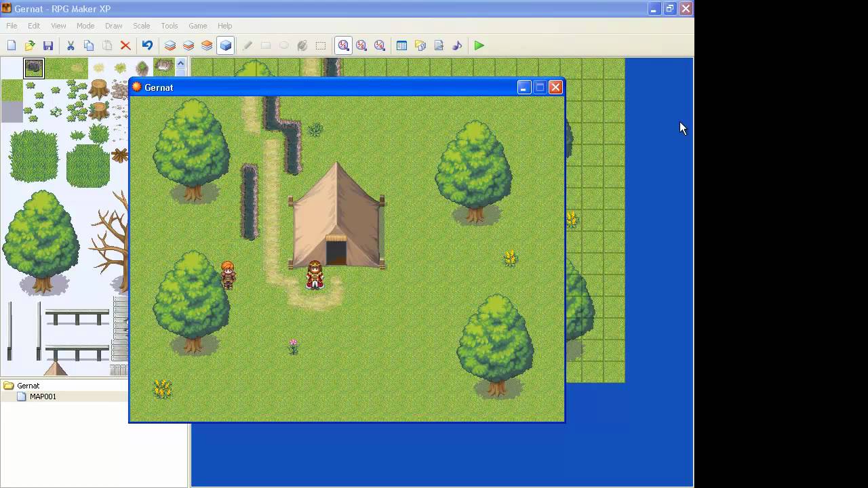868x488 pixels.
Task: Select Layer 2 editing mode icon
Action: click(x=189, y=45)
